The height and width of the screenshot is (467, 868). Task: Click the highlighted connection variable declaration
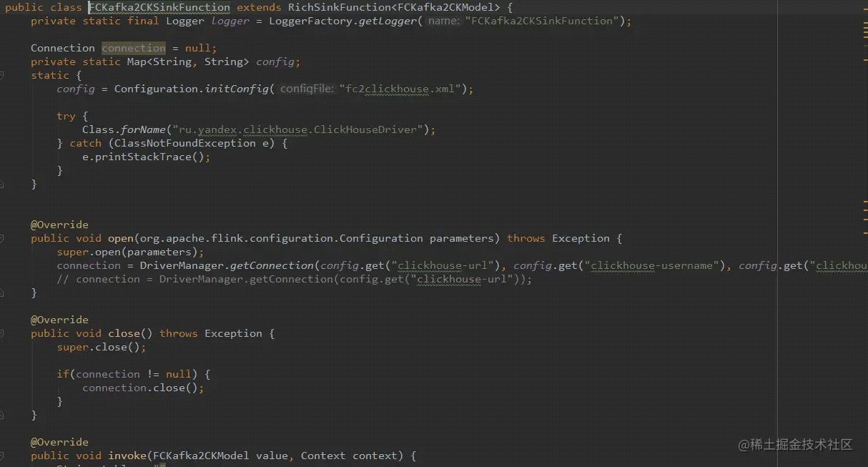[134, 48]
